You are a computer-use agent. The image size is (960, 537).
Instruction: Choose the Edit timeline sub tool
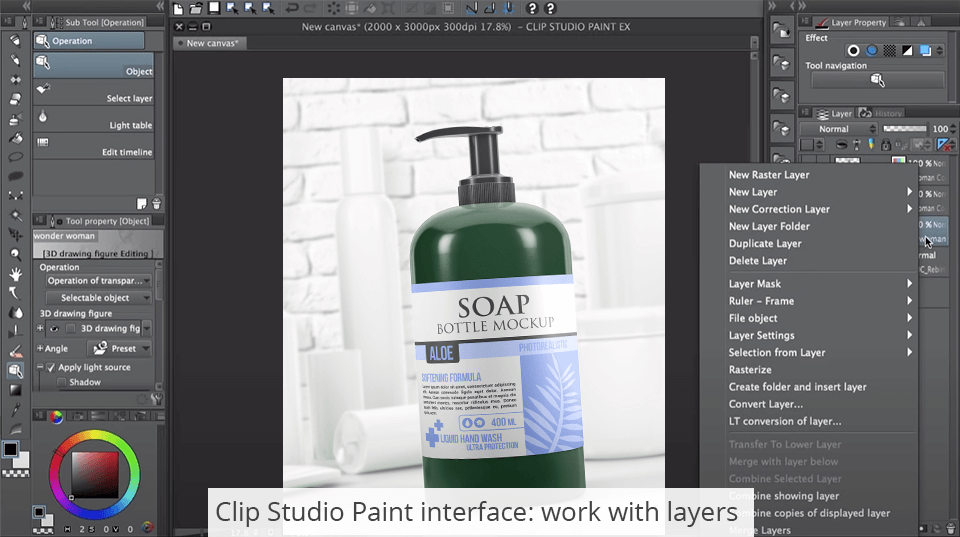tap(94, 146)
